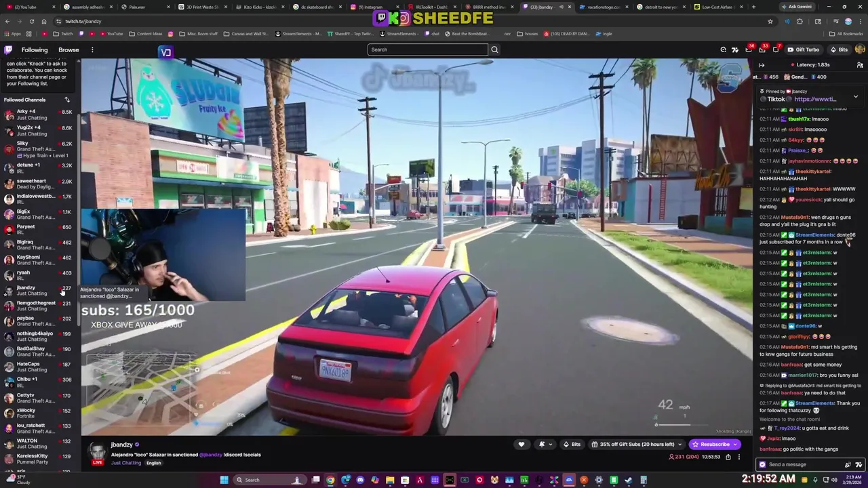
Task: Open the chat community users icon
Action: click(860, 65)
